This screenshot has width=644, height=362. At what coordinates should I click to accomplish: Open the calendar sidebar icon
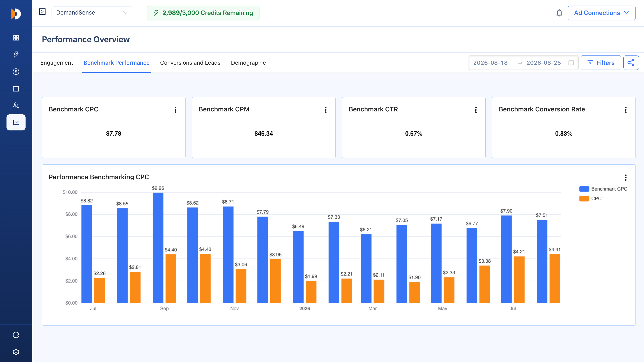(16, 89)
